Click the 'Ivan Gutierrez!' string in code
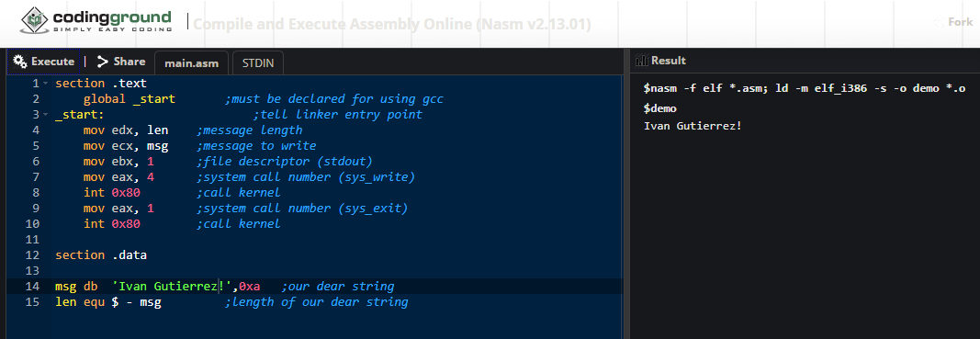The width and height of the screenshot is (980, 339). pyautogui.click(x=172, y=287)
